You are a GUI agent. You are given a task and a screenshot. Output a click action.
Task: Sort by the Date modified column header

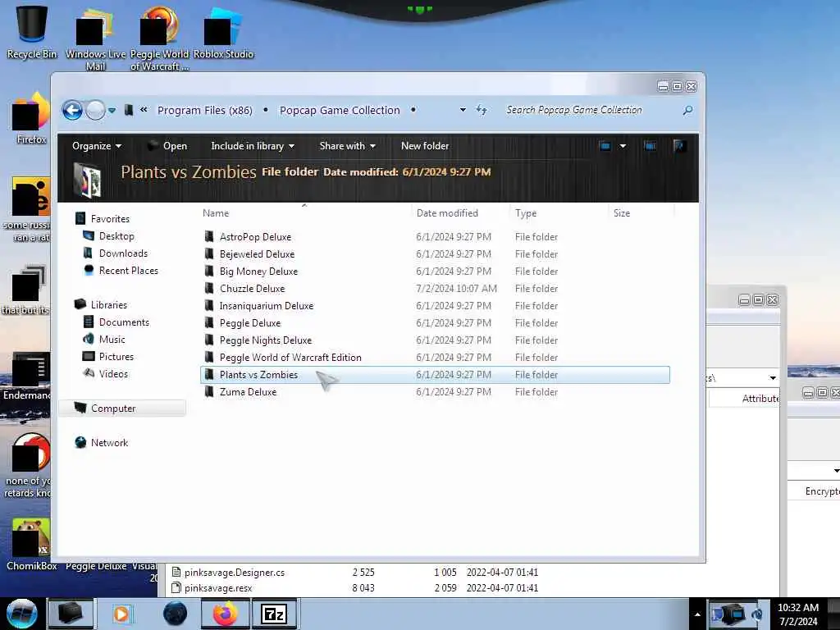[461, 213]
